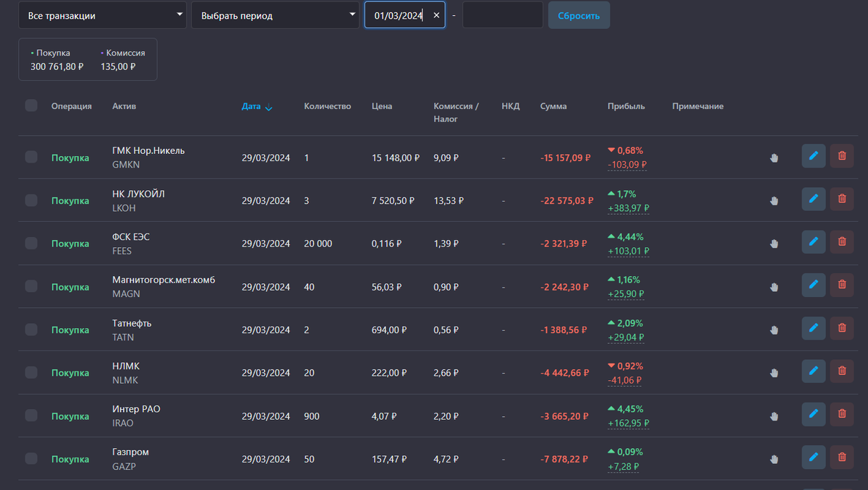Check the Интер РАО row checkbox
Viewport: 868px width, 490px height.
pos(31,416)
